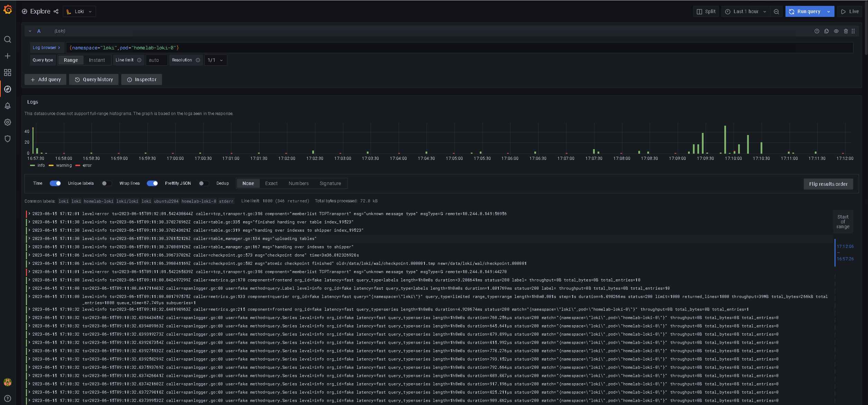868x405 pixels.
Task: Toggle the Time switch off
Action: pyautogui.click(x=55, y=183)
